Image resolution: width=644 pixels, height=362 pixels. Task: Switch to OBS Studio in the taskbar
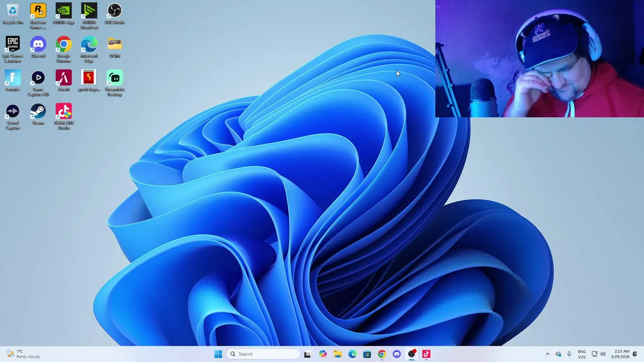412,354
